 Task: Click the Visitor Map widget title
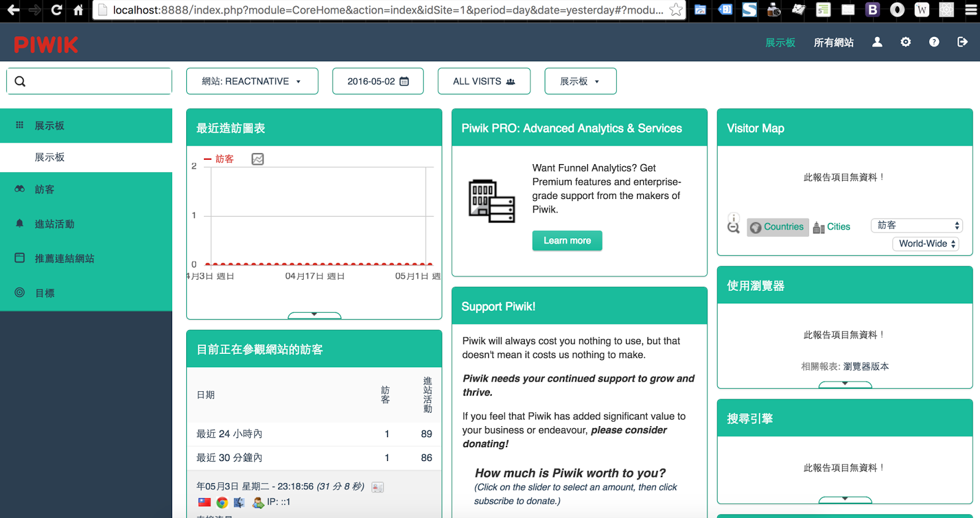coord(755,128)
